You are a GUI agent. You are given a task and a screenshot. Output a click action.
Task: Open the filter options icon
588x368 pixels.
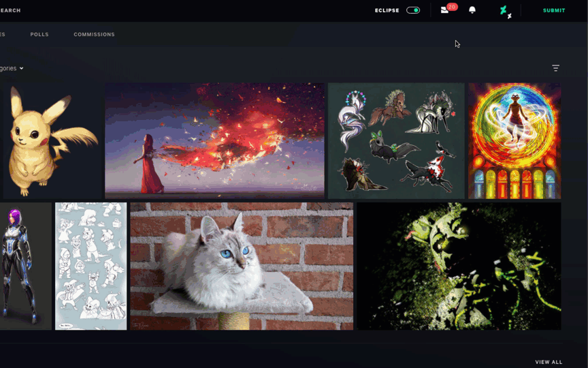(555, 68)
